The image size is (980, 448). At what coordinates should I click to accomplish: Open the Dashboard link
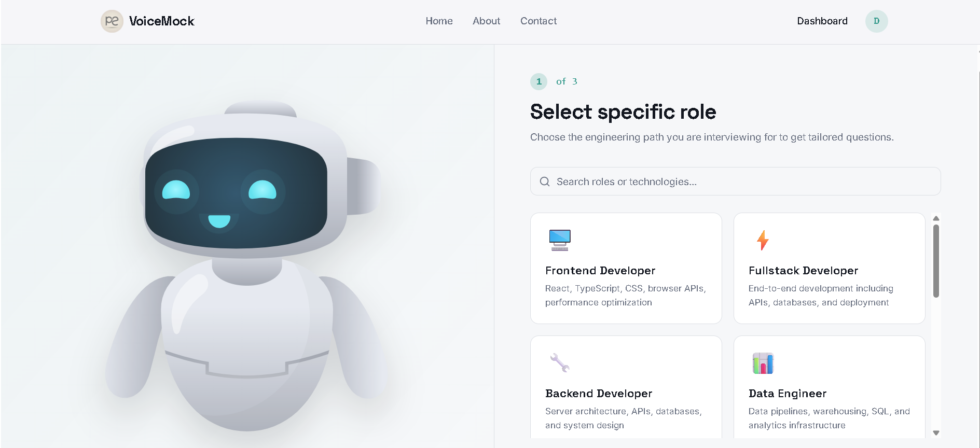pos(822,21)
